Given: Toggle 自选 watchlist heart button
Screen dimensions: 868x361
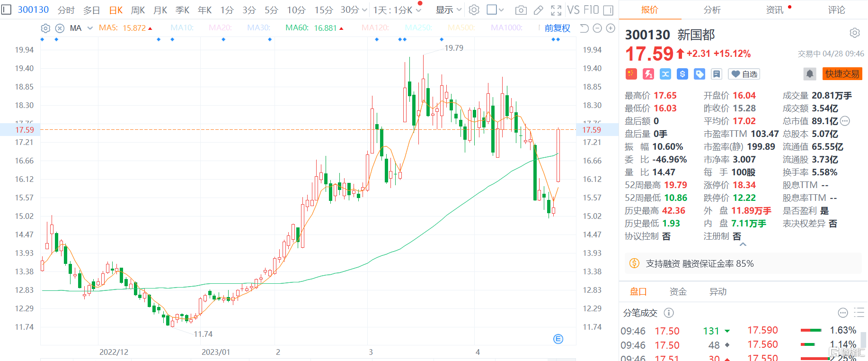Looking at the screenshot, I should pyautogui.click(x=744, y=74).
